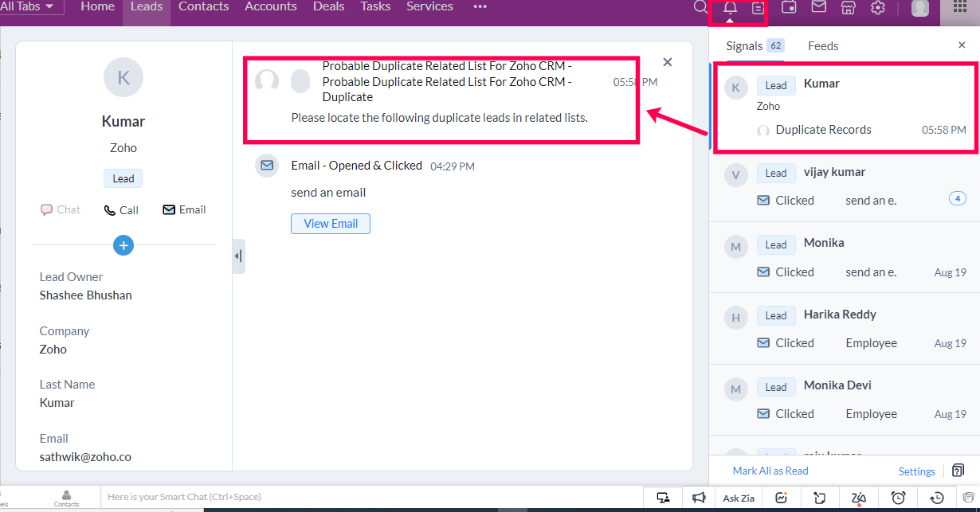Open the Kumar Duplicate Records signal
980x512 pixels.
pos(844,107)
